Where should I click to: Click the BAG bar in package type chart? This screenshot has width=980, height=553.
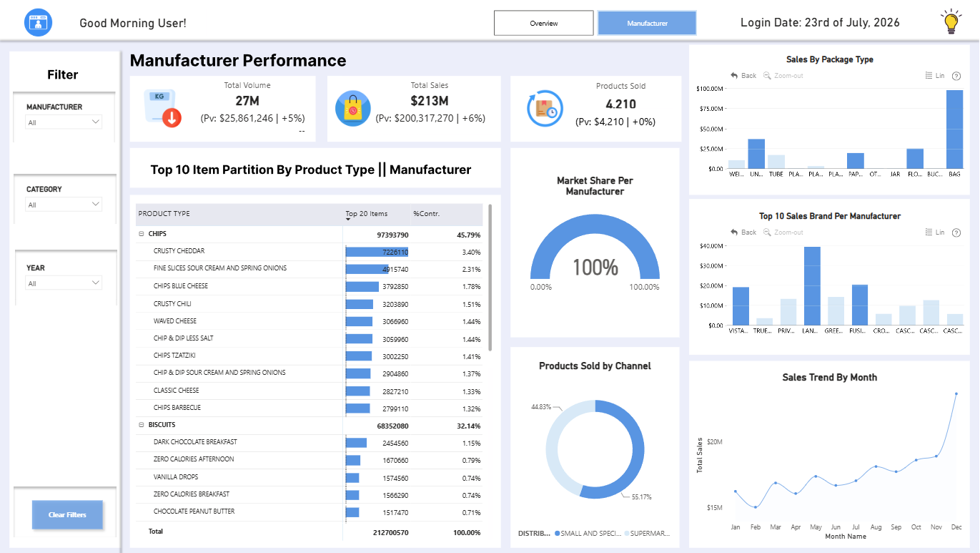click(954, 129)
